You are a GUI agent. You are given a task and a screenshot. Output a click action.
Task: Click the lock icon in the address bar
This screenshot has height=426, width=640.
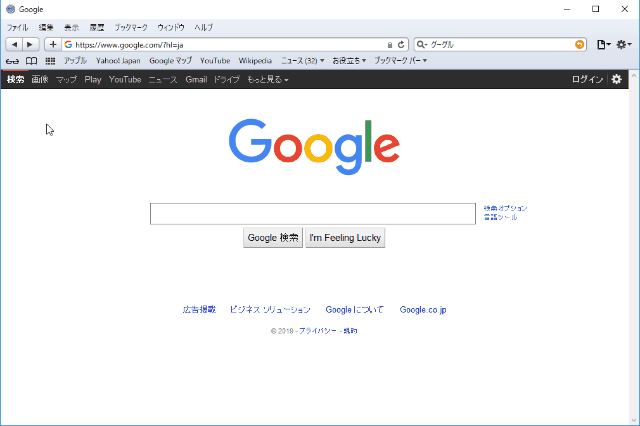coord(390,45)
